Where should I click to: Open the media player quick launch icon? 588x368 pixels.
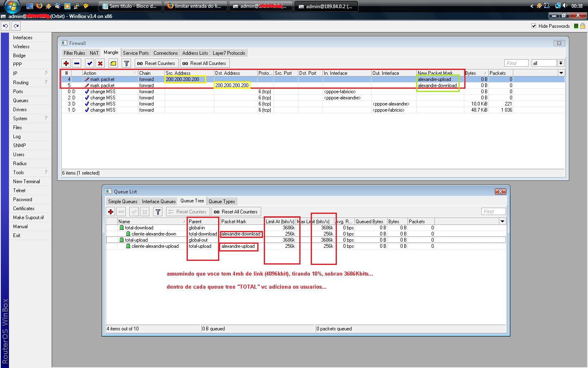[x=67, y=6]
